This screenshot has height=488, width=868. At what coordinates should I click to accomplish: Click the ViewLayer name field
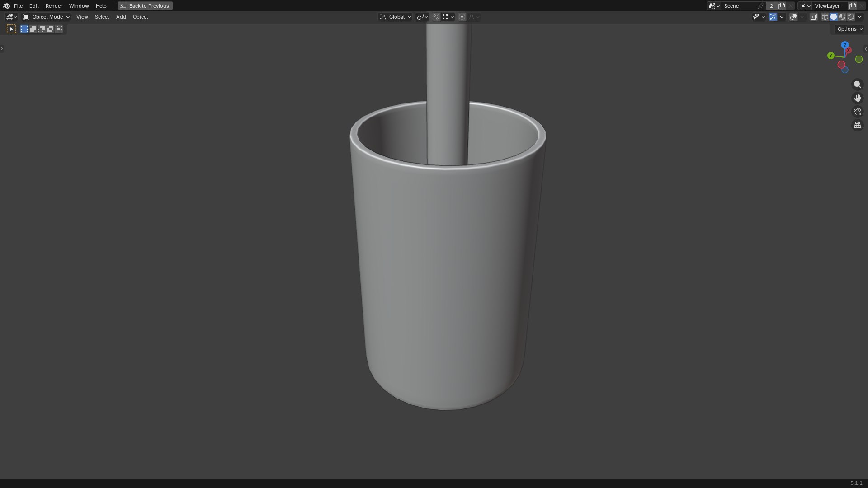tap(830, 6)
